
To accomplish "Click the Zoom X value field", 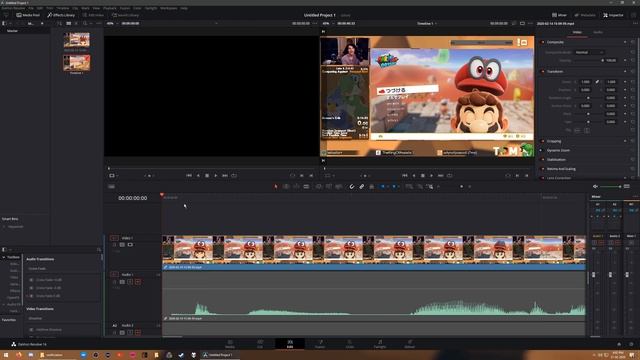I will (x=585, y=82).
